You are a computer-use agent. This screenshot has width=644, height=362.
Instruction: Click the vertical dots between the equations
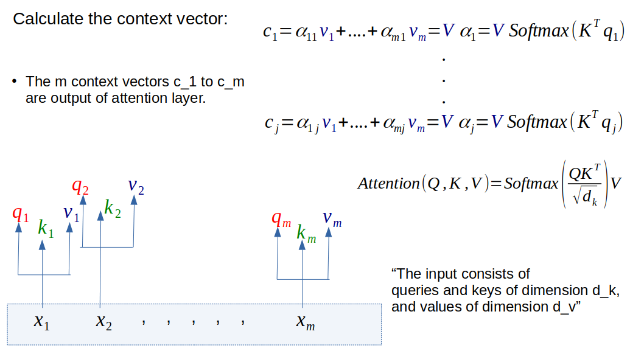click(x=444, y=80)
